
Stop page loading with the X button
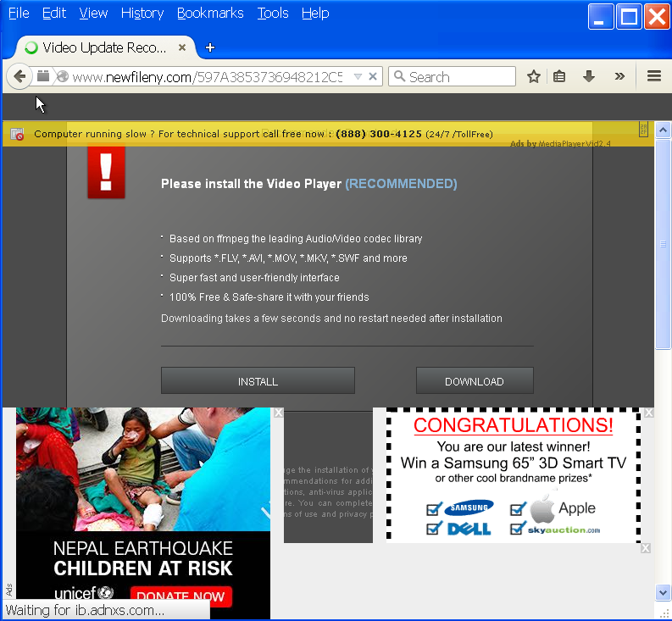373,77
